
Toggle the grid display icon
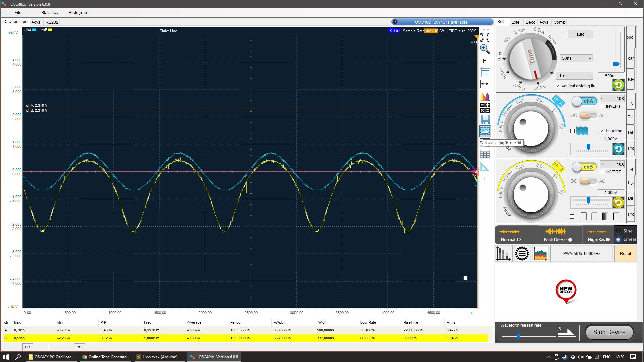point(485,72)
